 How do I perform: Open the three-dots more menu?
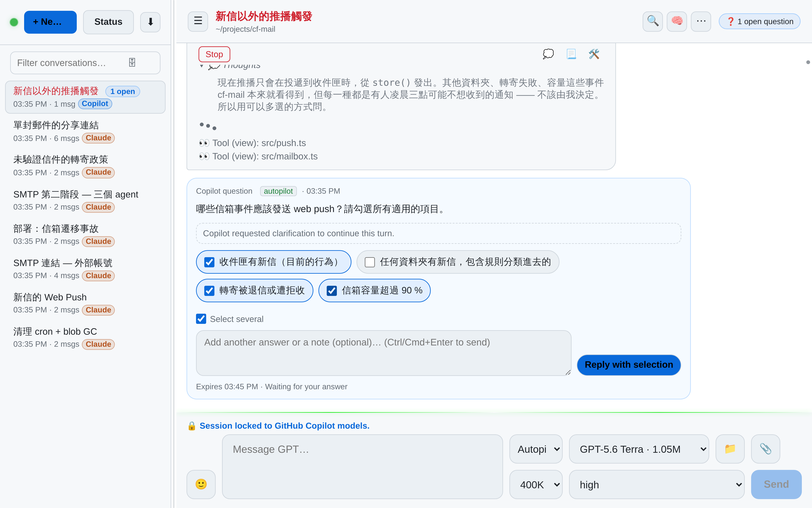point(701,21)
